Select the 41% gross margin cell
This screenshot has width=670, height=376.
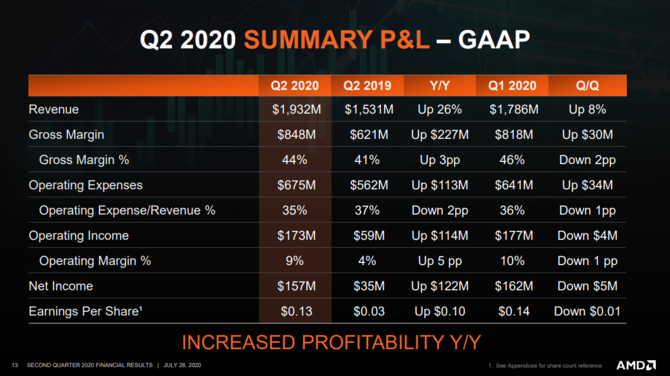click(367, 160)
